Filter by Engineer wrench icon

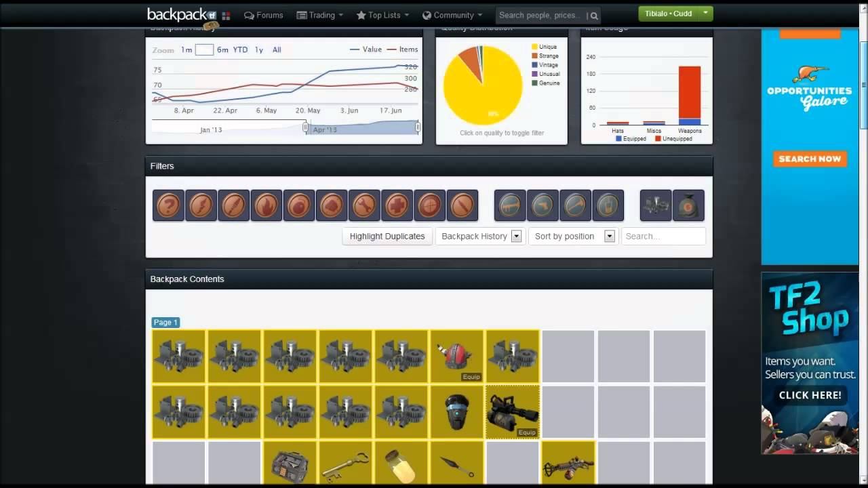(x=364, y=205)
